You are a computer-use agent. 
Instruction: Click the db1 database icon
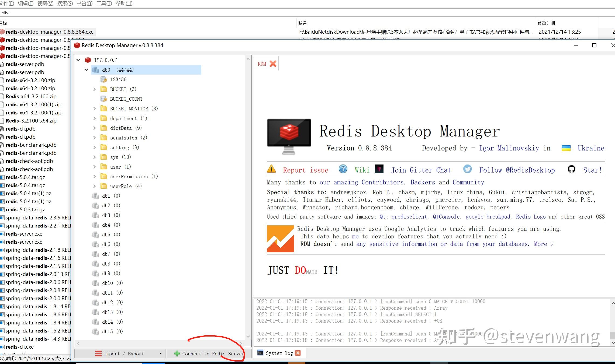coord(95,196)
